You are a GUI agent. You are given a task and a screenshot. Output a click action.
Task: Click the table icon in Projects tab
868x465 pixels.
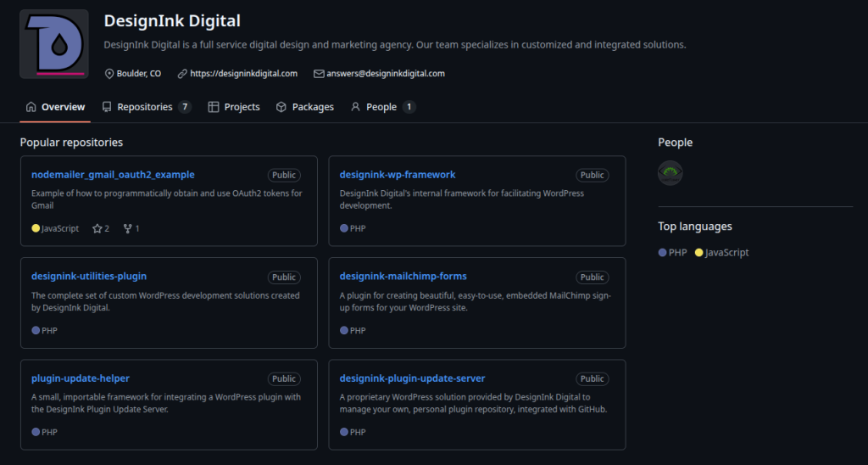(x=214, y=107)
